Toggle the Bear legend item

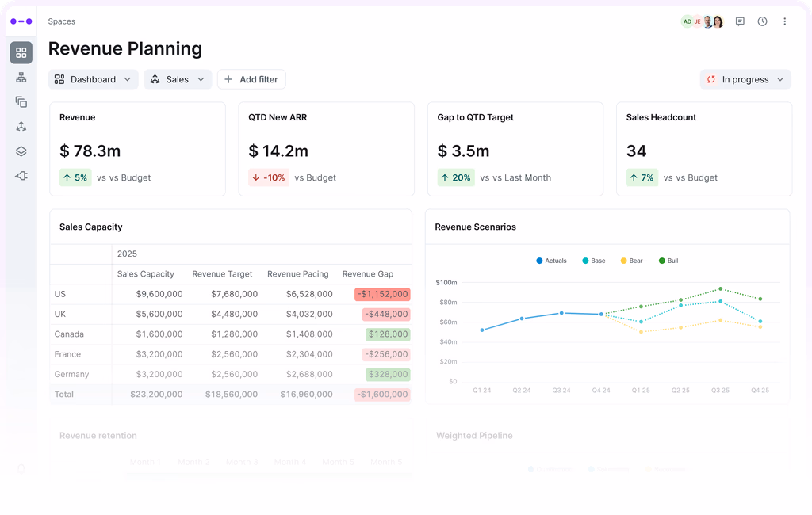click(x=632, y=261)
